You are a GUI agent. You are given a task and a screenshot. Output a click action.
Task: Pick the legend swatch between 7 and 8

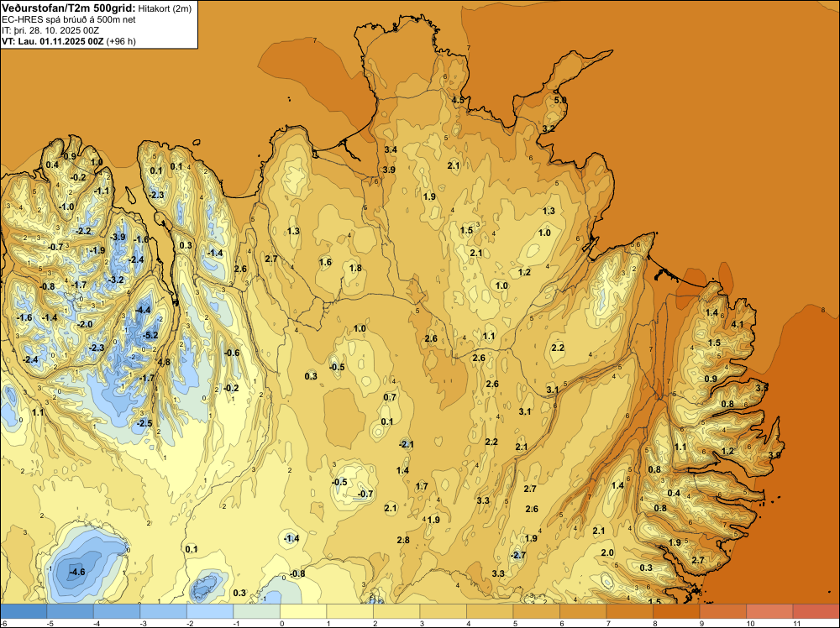pyautogui.click(x=629, y=611)
